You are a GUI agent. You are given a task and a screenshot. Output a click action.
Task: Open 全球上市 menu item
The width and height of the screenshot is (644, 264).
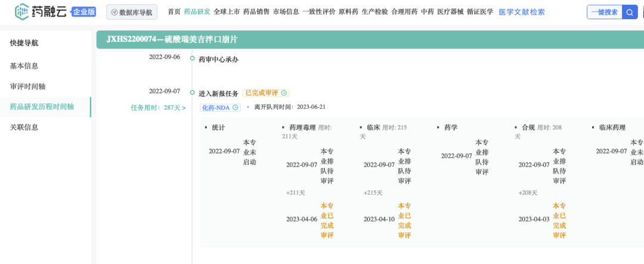[227, 12]
